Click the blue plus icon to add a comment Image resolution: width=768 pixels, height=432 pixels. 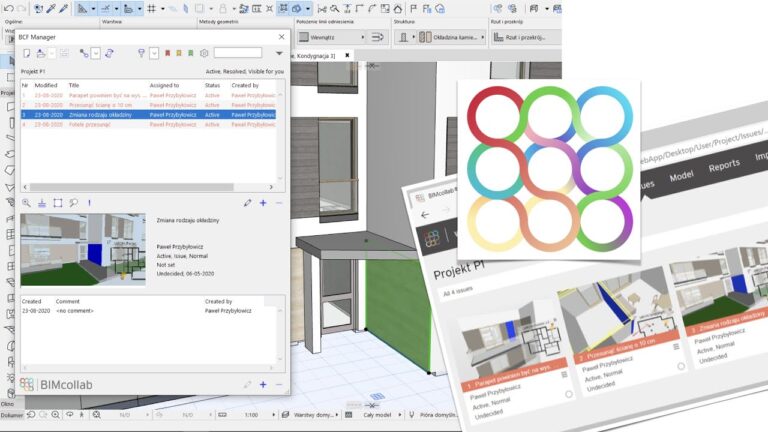(x=263, y=384)
